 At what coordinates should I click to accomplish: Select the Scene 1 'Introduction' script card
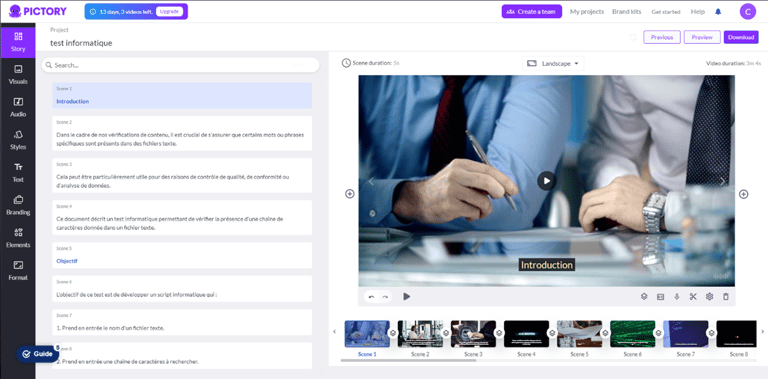click(182, 95)
